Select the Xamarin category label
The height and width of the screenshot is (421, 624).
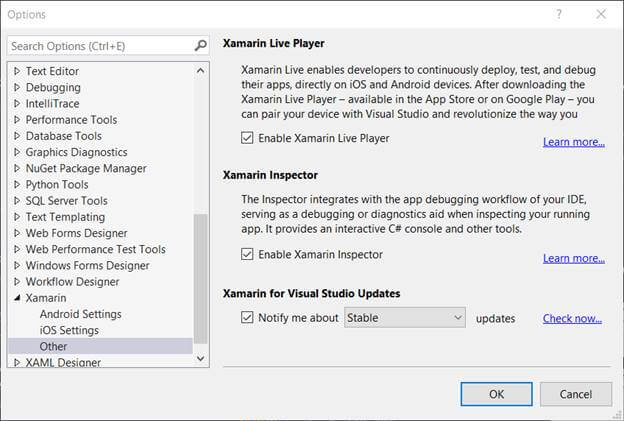click(x=46, y=298)
